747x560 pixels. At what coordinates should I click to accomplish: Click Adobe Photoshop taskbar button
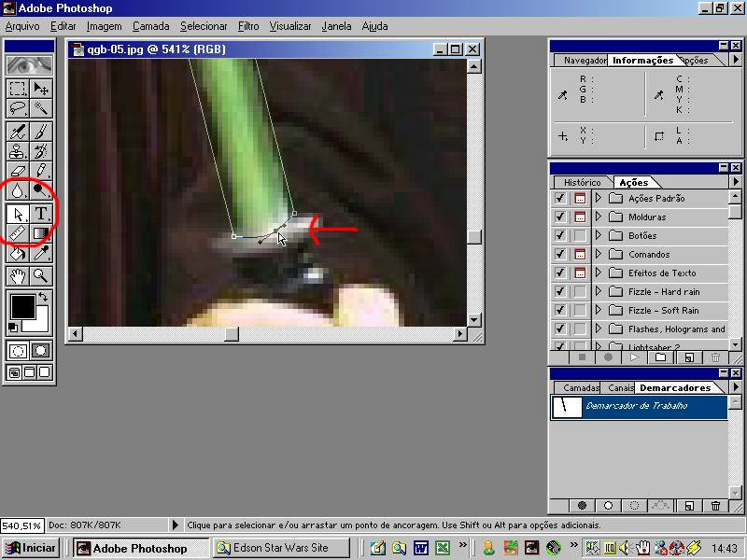[x=141, y=548]
